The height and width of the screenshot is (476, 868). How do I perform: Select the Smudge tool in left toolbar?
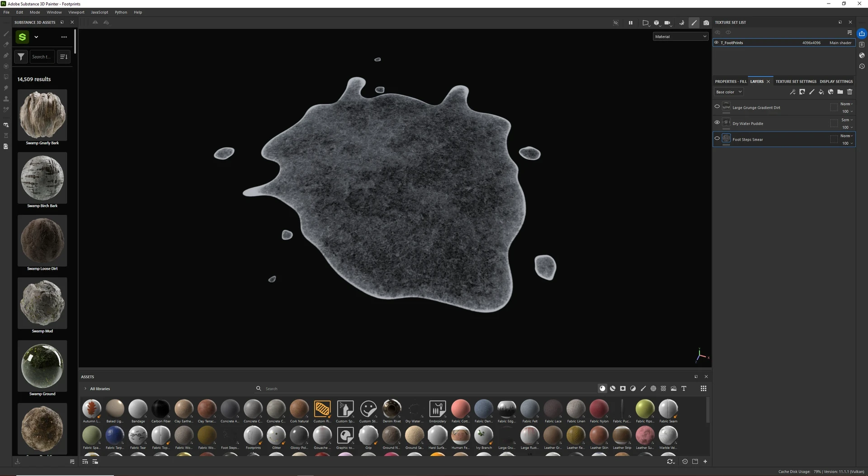pos(6,88)
